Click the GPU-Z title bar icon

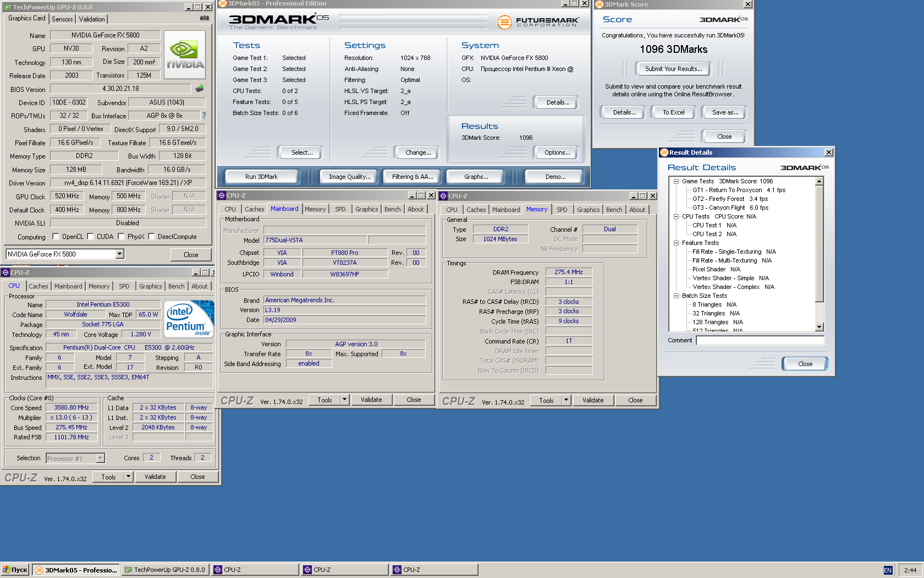click(8, 7)
